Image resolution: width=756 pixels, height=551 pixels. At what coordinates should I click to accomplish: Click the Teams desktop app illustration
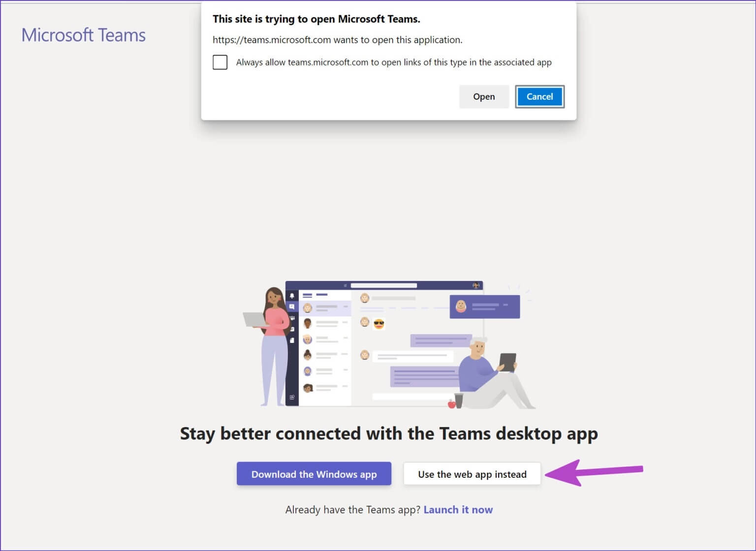(x=389, y=344)
